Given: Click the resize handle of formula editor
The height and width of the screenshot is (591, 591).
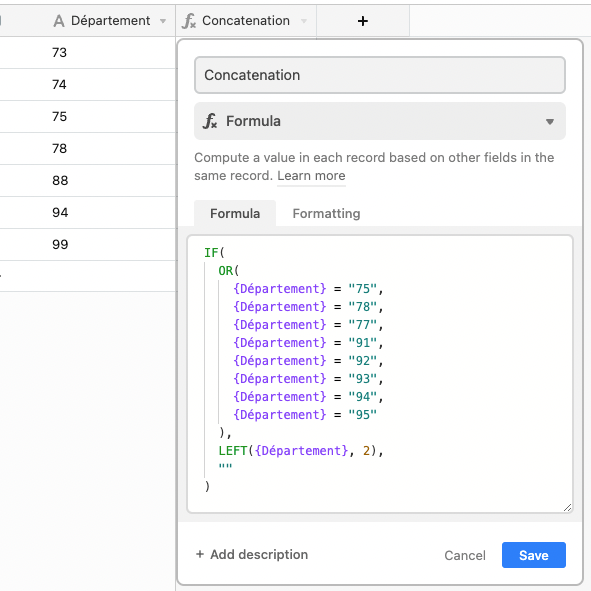Looking at the screenshot, I should [567, 507].
